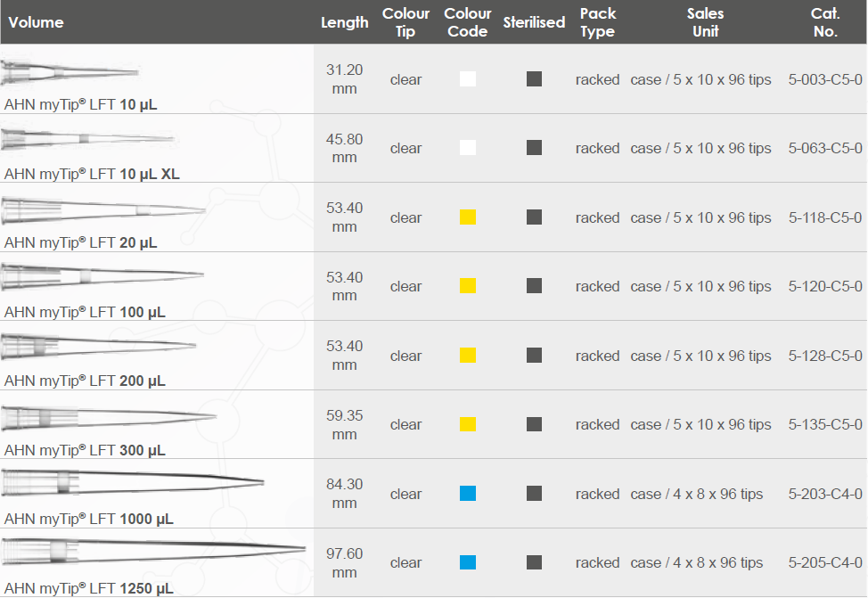Click sterilised marker in the 5-120-C5-0 row
This screenshot has height=598, width=868.
tap(534, 286)
